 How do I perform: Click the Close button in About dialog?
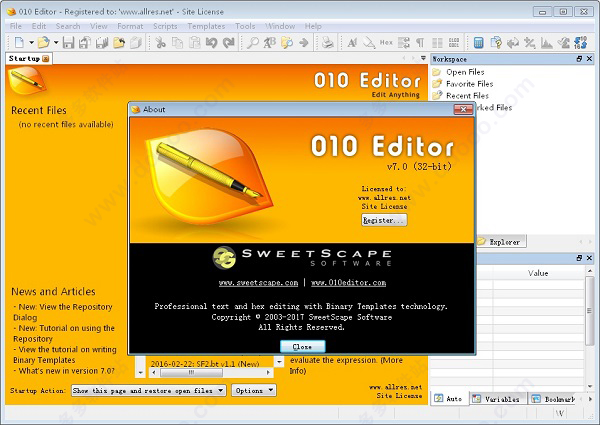[x=303, y=347]
